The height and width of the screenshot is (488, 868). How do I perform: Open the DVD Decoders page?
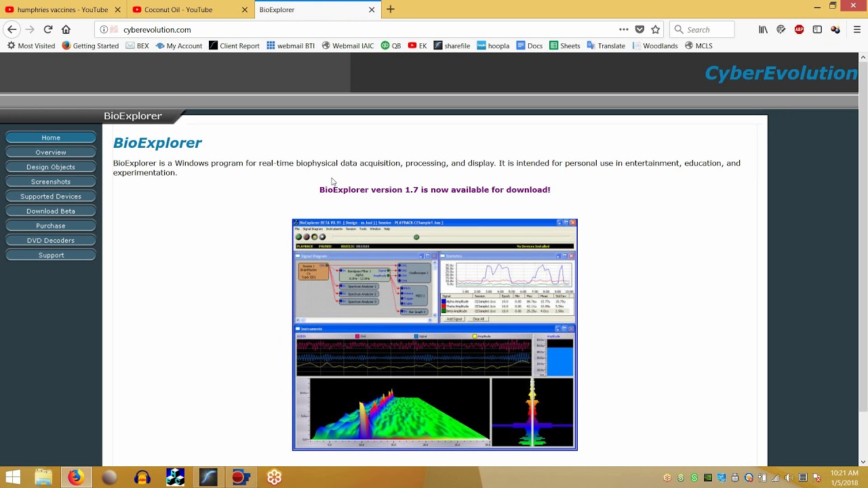click(x=51, y=241)
